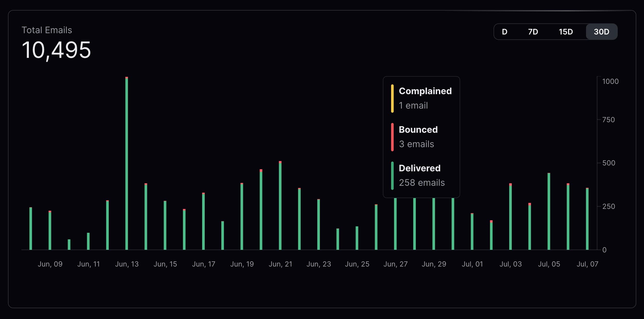
Task: Toggle the Bounced series visibility
Action: coord(418,130)
